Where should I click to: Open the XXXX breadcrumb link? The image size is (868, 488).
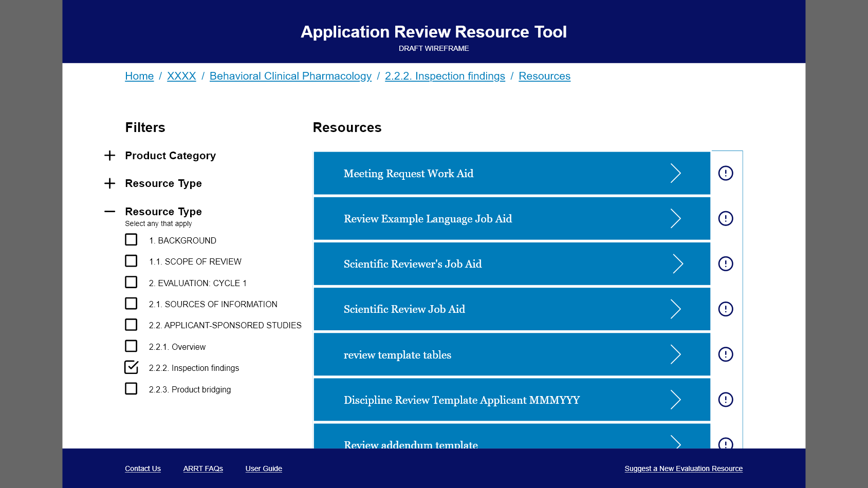coord(181,76)
